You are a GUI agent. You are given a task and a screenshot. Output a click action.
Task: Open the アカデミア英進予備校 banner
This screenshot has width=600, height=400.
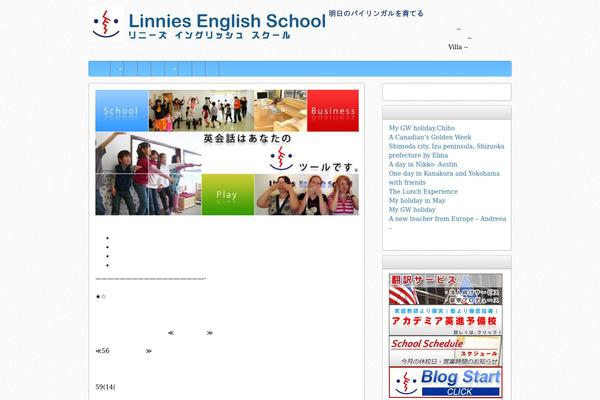coord(446,320)
